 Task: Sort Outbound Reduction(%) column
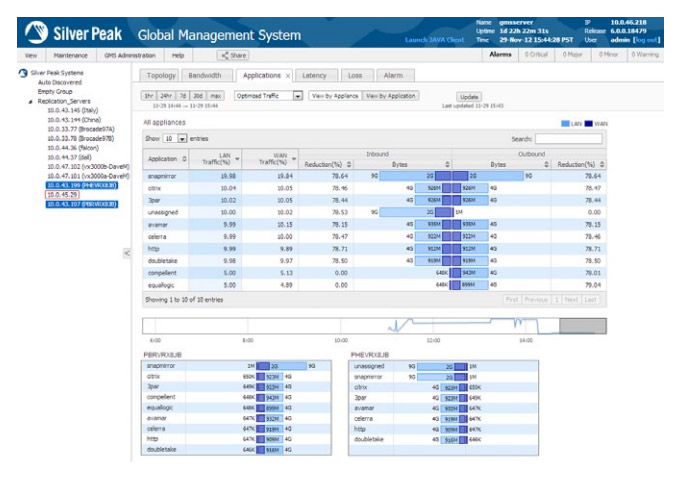pos(602,164)
